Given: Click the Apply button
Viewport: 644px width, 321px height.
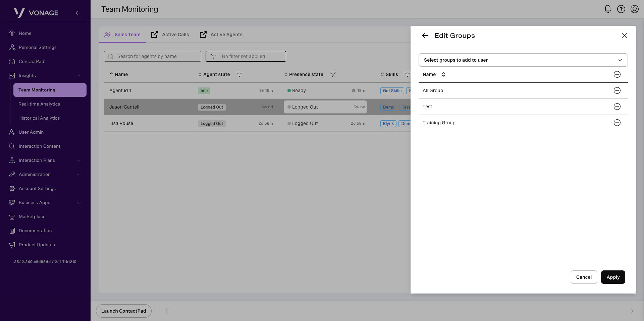Looking at the screenshot, I should click(x=613, y=277).
